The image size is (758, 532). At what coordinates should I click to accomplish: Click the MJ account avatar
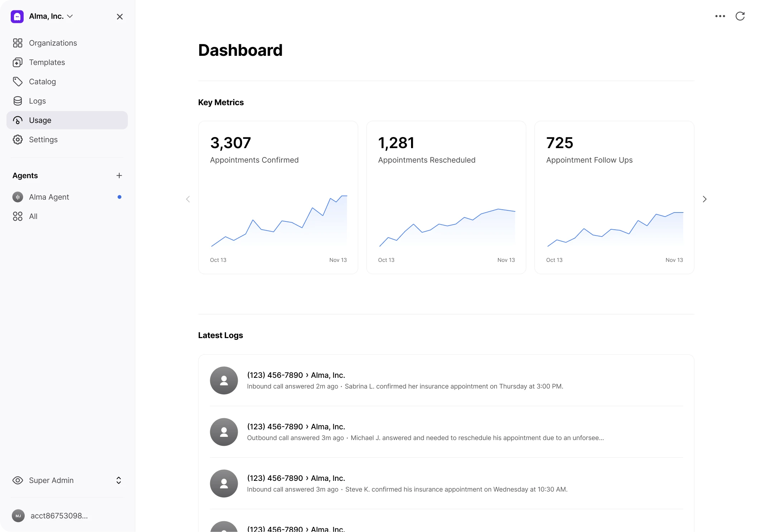18,516
